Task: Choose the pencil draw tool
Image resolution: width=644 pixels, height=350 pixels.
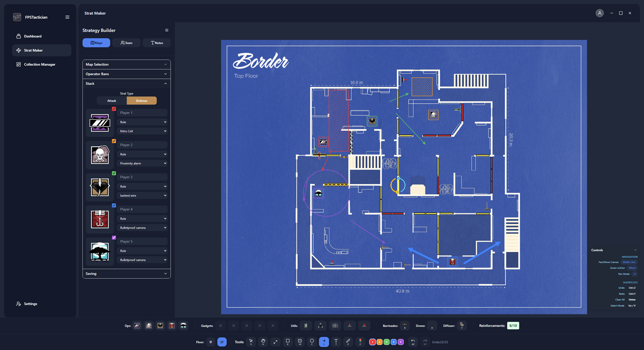Action: [348, 342]
